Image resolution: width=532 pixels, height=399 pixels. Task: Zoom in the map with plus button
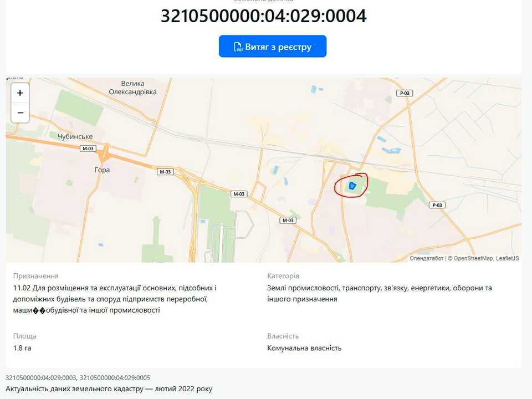point(20,93)
